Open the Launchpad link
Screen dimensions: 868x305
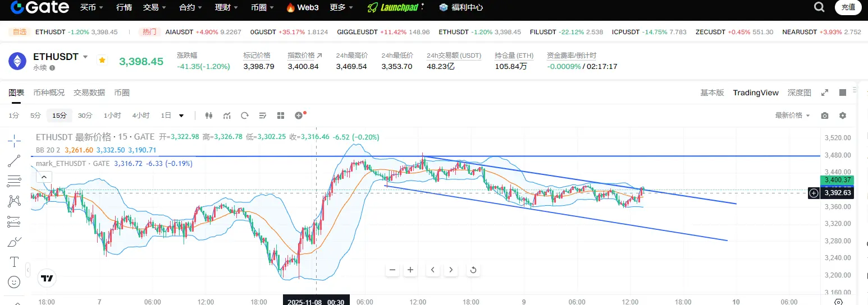click(x=396, y=7)
